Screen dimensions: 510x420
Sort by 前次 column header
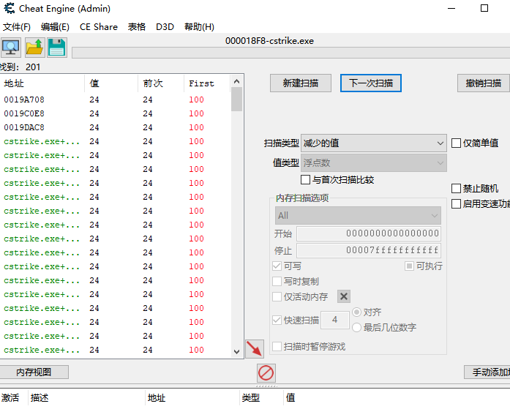(161, 83)
